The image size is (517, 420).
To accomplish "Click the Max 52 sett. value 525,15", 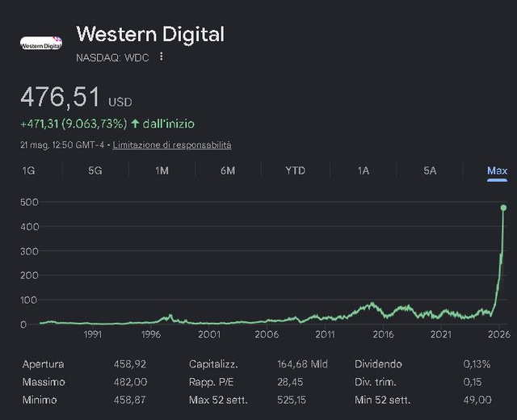I will click(x=292, y=400).
